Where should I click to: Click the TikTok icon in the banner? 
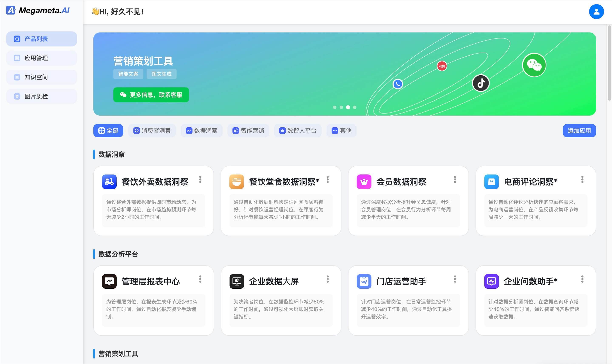(481, 83)
